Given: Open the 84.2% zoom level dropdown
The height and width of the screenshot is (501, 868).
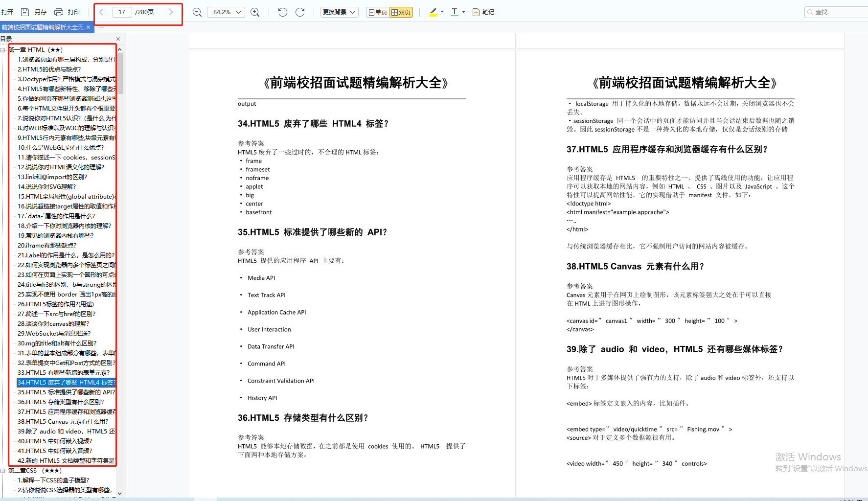Looking at the screenshot, I should pos(226,12).
